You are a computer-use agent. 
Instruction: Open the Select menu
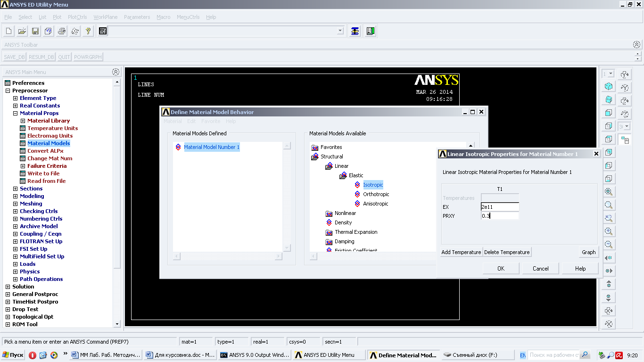[x=25, y=17]
